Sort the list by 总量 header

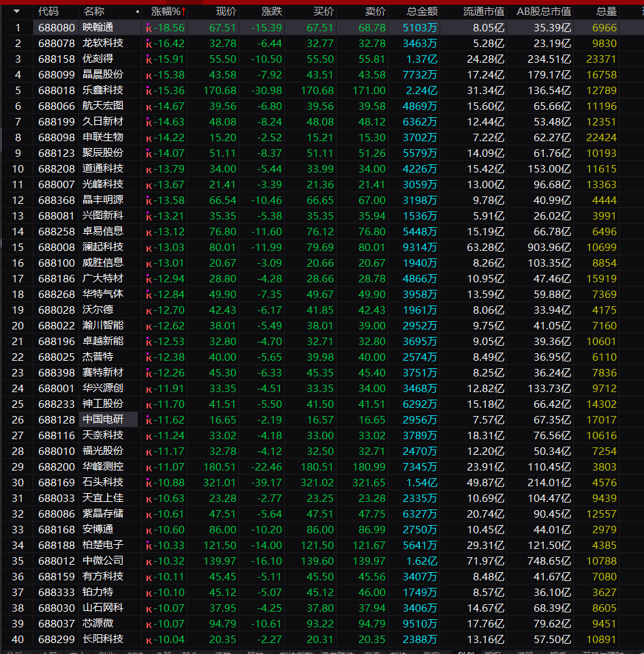pyautogui.click(x=607, y=12)
